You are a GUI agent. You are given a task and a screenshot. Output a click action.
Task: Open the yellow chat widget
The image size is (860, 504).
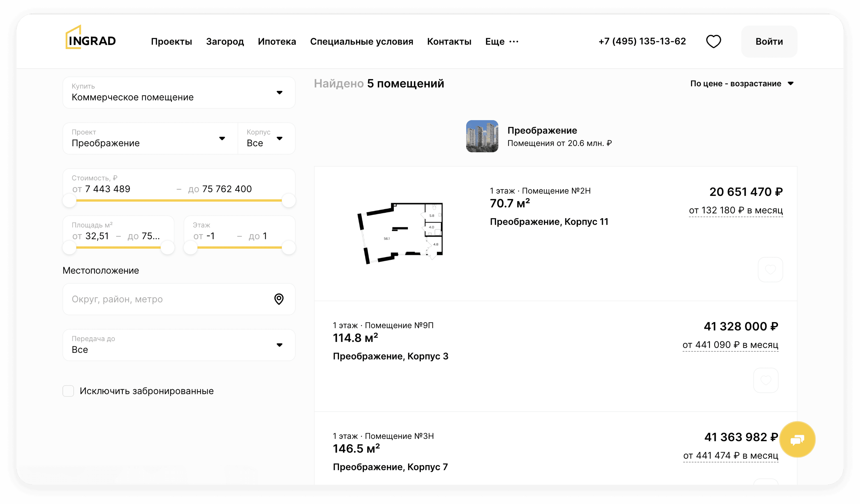(797, 440)
